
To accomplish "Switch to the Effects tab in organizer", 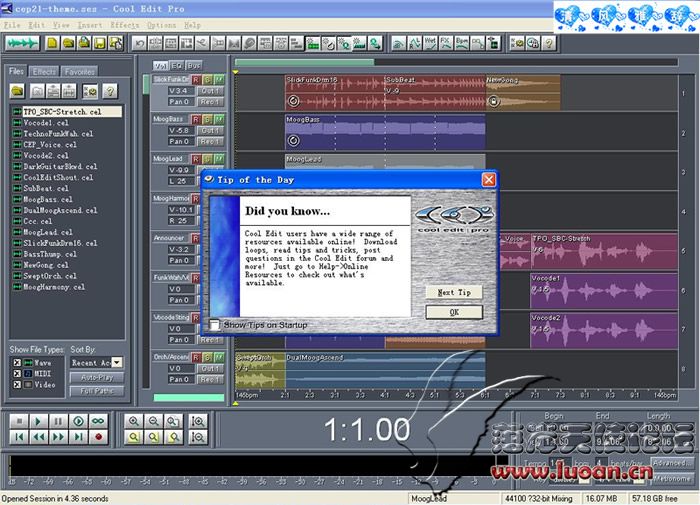I will pos(44,71).
